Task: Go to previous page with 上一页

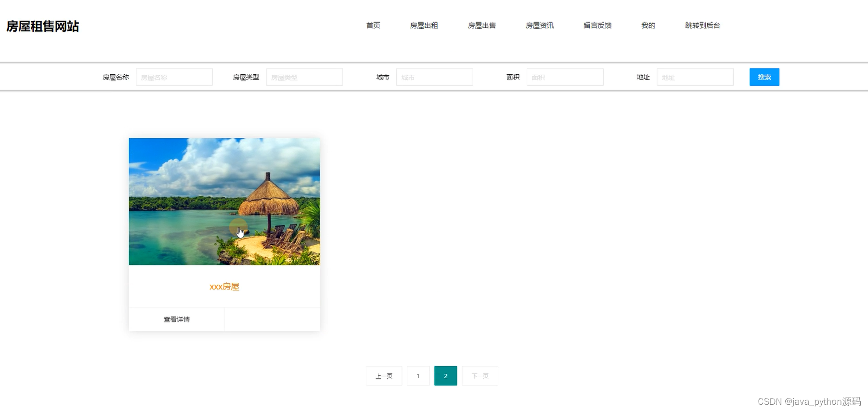Action: (384, 376)
